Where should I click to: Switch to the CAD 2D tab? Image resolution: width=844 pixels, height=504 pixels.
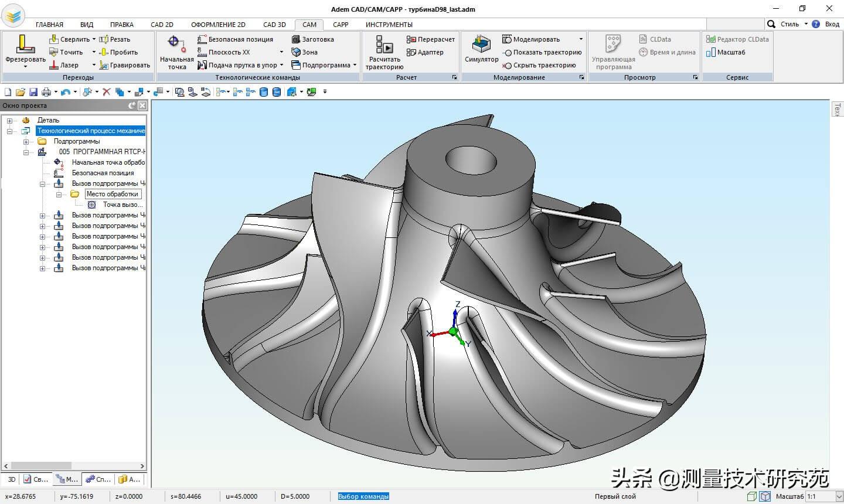(162, 25)
